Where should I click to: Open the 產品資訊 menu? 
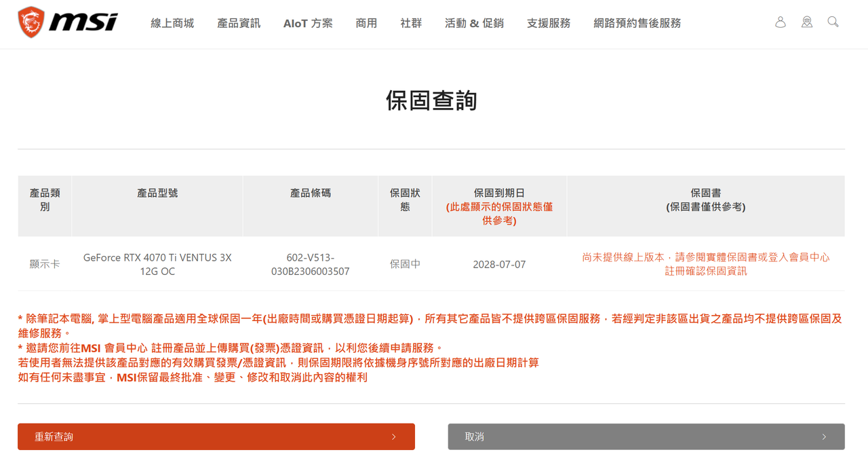coord(239,23)
